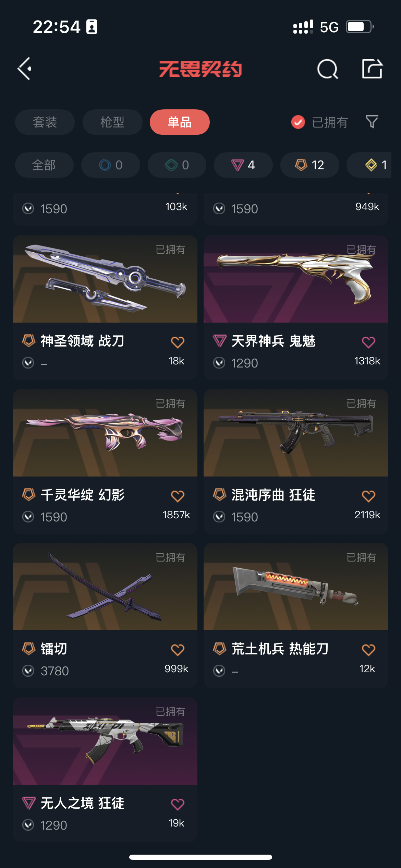Like 天界神兵 鬼魅 using heart icon
Image resolution: width=401 pixels, height=868 pixels.
pos(368,342)
